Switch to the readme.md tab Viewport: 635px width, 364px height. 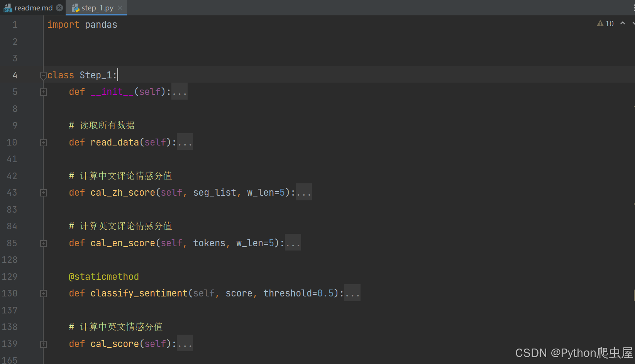(33, 8)
